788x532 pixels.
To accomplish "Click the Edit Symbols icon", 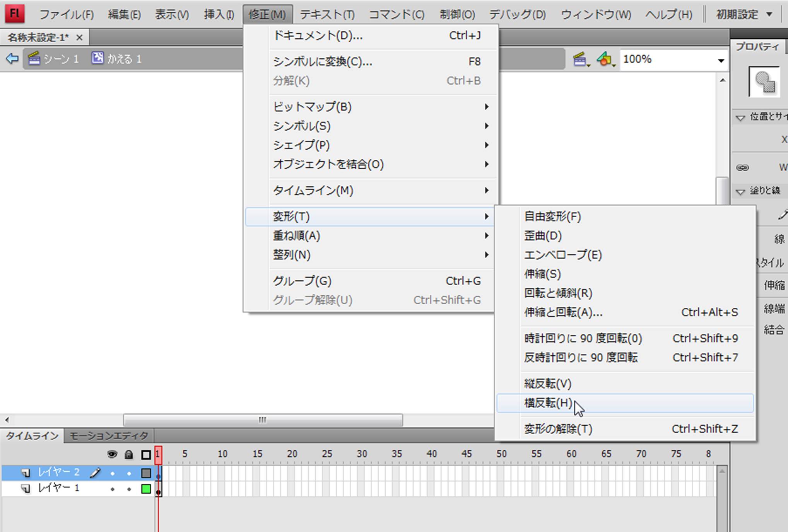I will pos(605,60).
